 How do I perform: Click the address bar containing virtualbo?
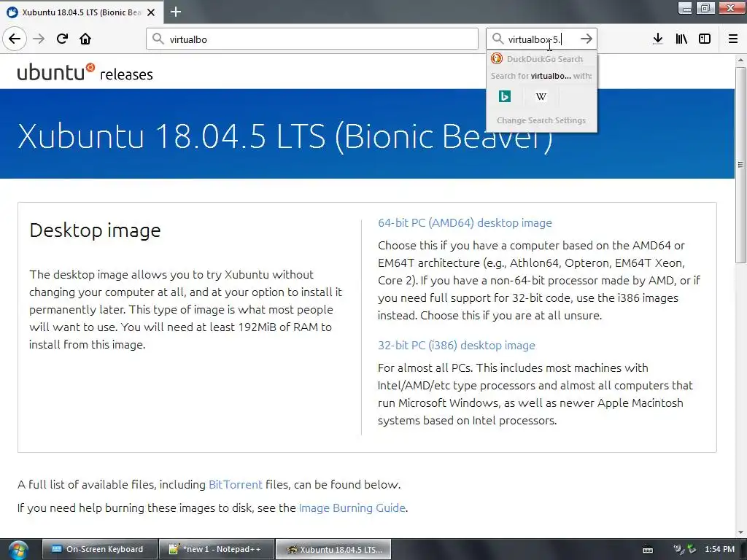[312, 39]
